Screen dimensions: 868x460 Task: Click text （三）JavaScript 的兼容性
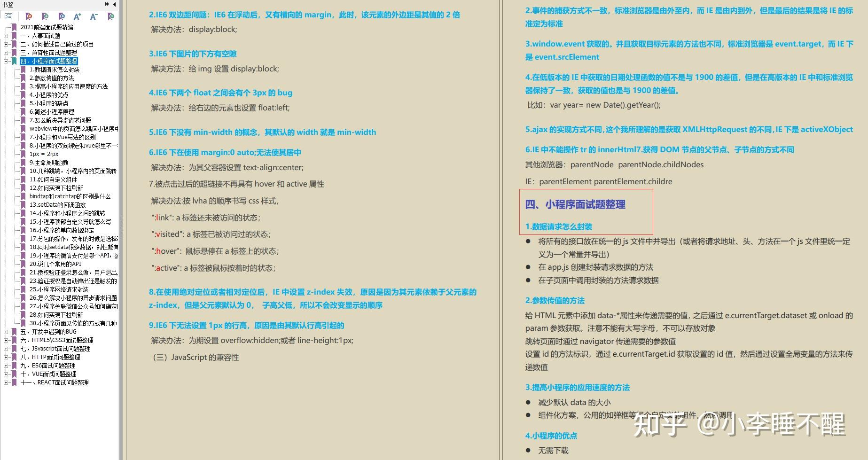(195, 358)
